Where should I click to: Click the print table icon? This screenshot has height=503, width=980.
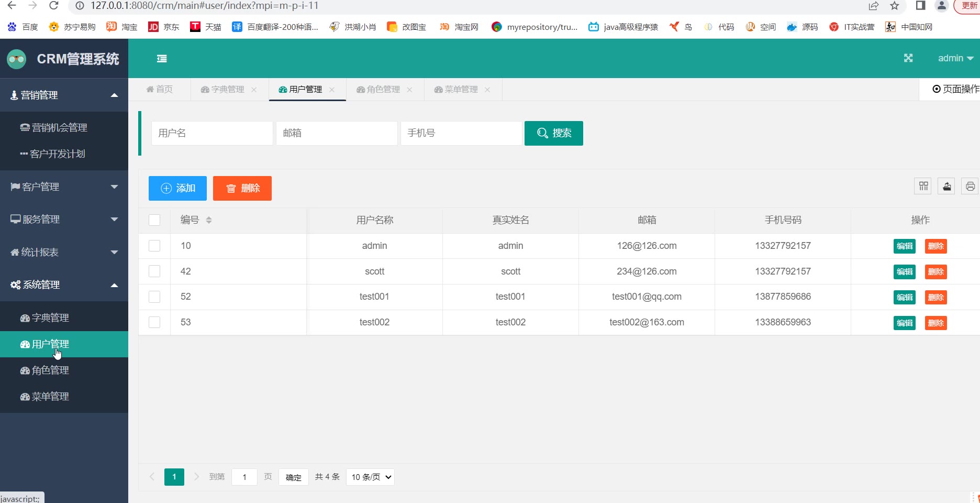(970, 186)
